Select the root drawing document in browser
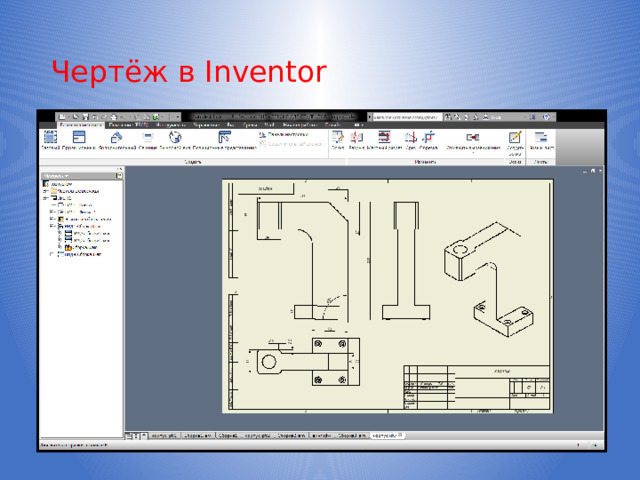 [x=58, y=184]
